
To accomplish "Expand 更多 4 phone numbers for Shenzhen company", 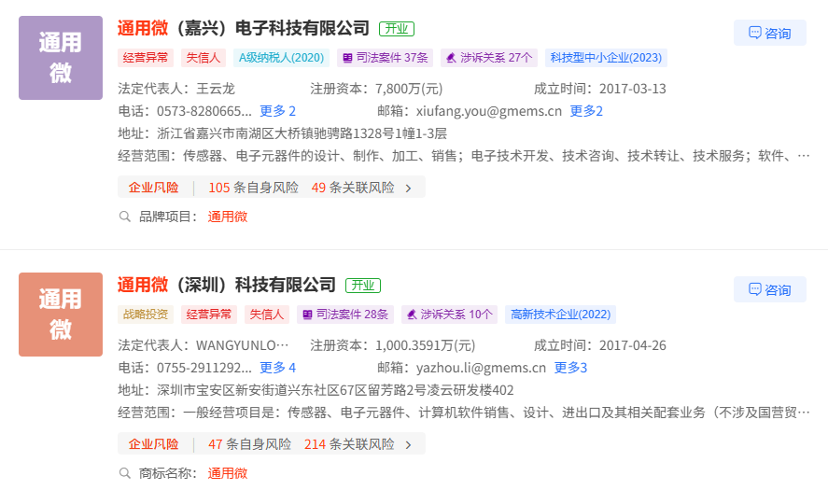I will tap(277, 368).
